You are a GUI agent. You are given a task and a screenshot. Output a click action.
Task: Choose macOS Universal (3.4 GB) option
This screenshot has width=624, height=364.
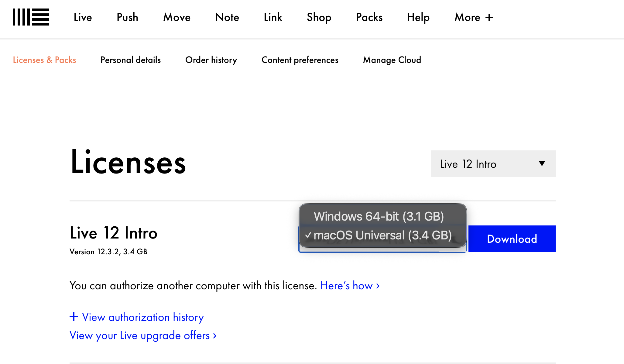(x=382, y=235)
